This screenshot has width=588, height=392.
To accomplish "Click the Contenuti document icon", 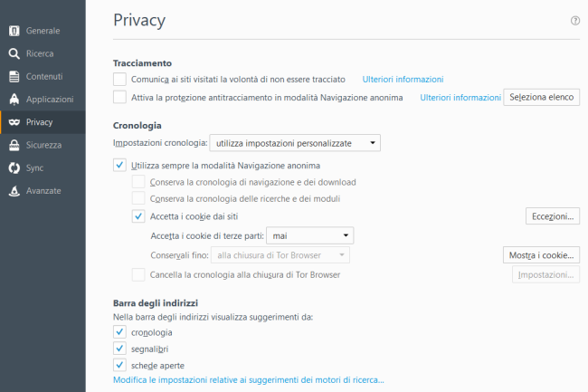I will (14, 77).
